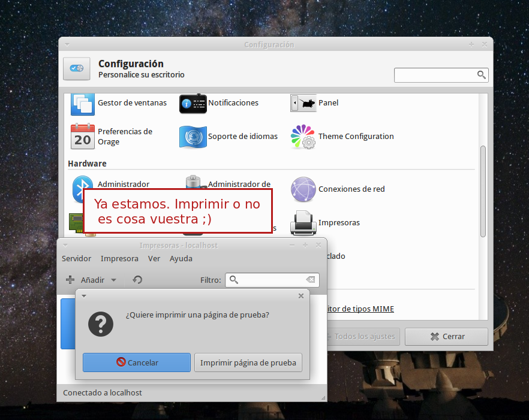
Task: Expand the Añadir dropdown arrow
Action: tap(114, 280)
